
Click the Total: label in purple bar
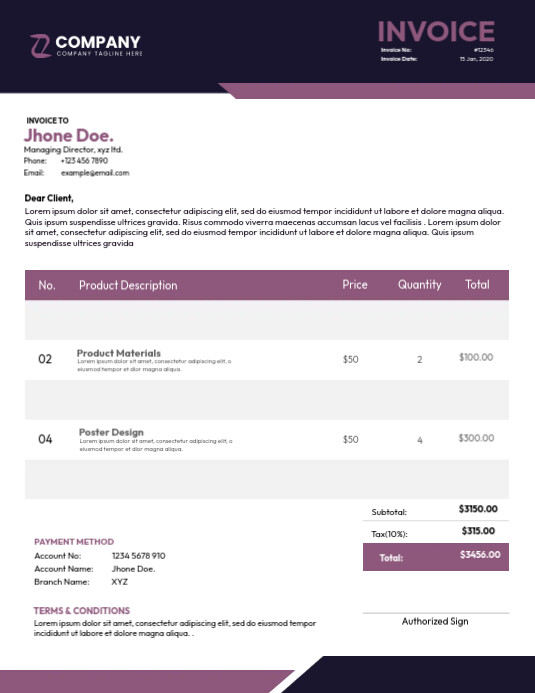(391, 558)
